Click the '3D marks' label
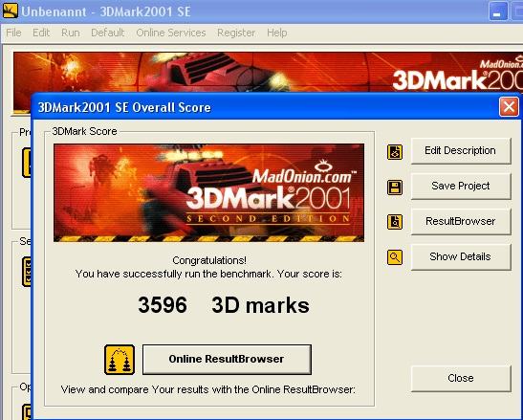The height and width of the screenshot is (420, 523). click(x=260, y=305)
